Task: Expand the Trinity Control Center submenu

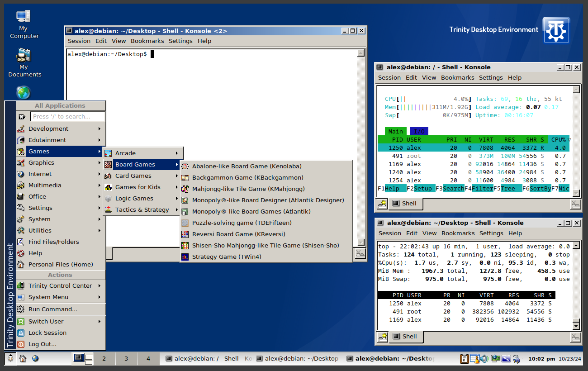Action: [x=60, y=285]
